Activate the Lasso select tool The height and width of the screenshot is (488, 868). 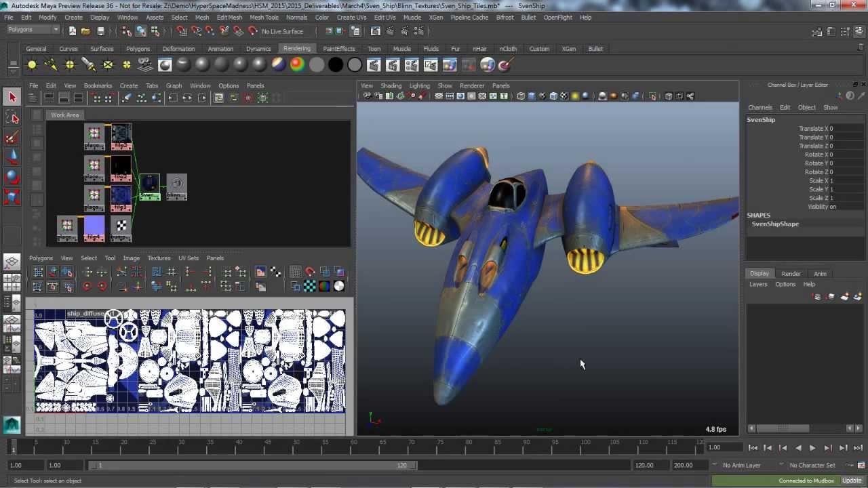[x=12, y=118]
